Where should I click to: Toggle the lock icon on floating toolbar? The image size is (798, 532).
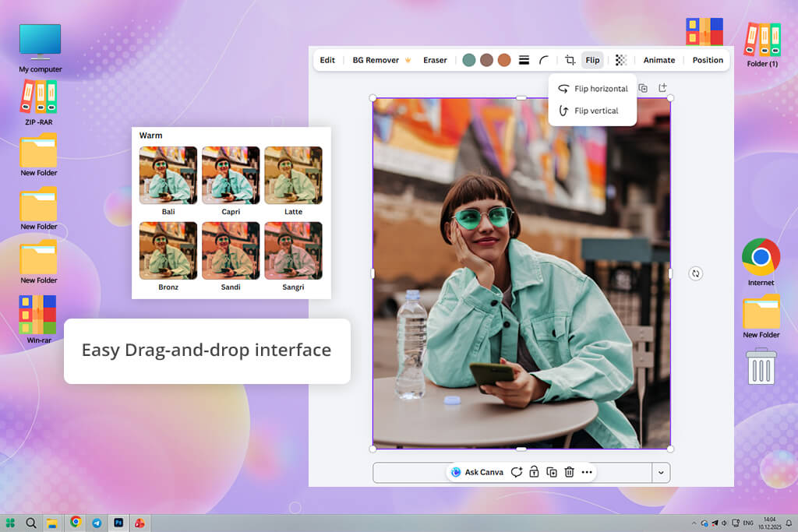[x=534, y=472]
